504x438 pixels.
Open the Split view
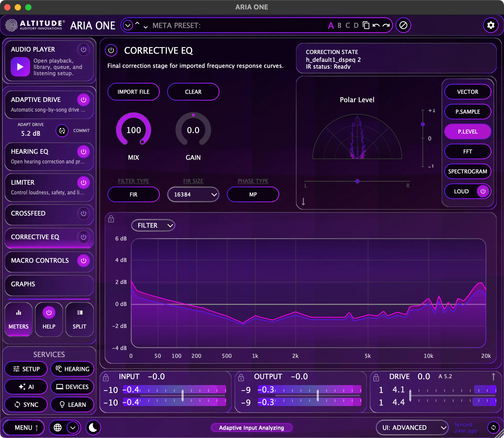tap(79, 319)
